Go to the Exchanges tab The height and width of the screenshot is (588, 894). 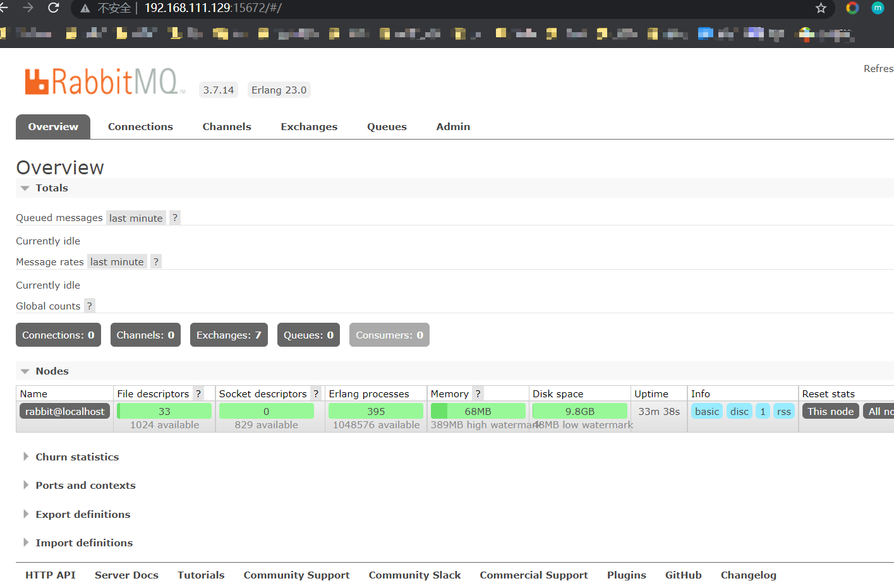pos(309,126)
